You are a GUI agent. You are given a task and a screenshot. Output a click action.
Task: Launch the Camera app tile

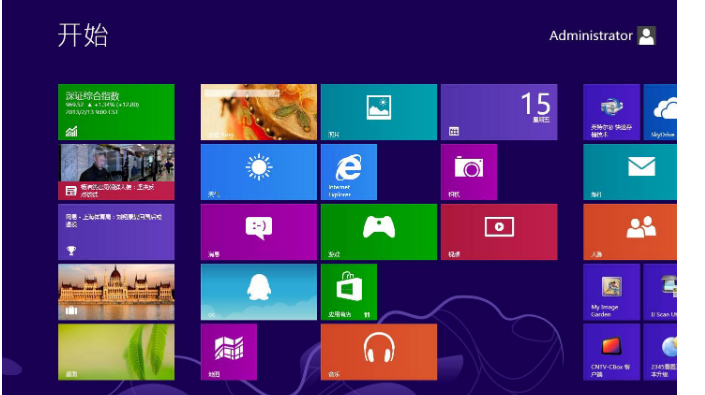469,172
